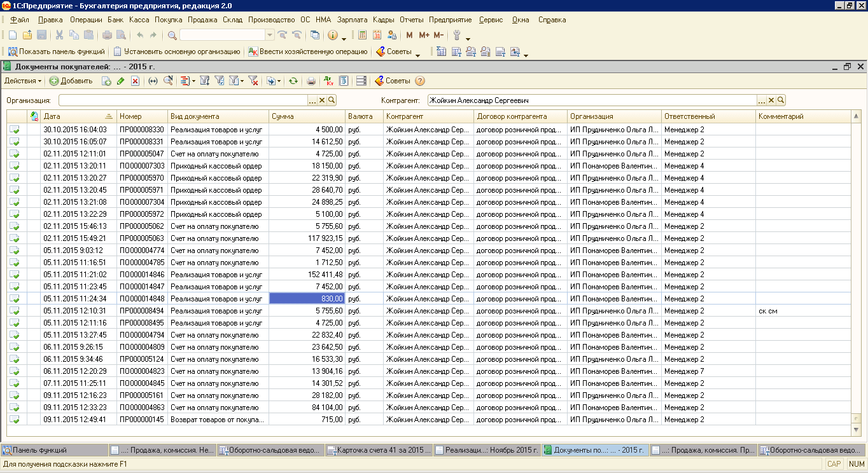
Task: Sort by the Дата column header
Action: point(78,116)
